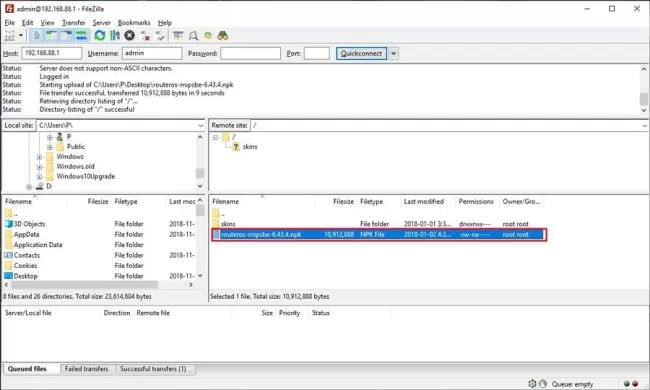Image resolution: width=650 pixels, height=390 pixels.
Task: Expand the P user folder in the local tree
Action: click(x=49, y=137)
